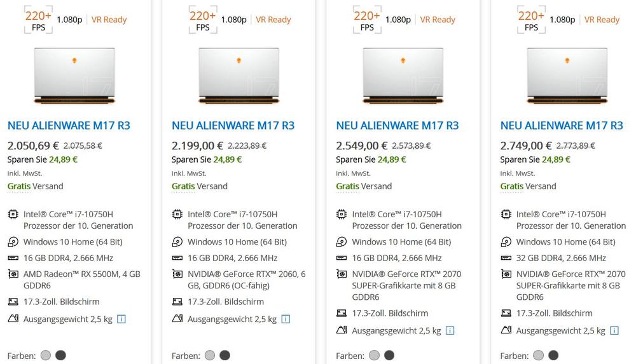Click laptop image of 2.549,00 € model
Screen dimensions: 636x364
click(403, 76)
